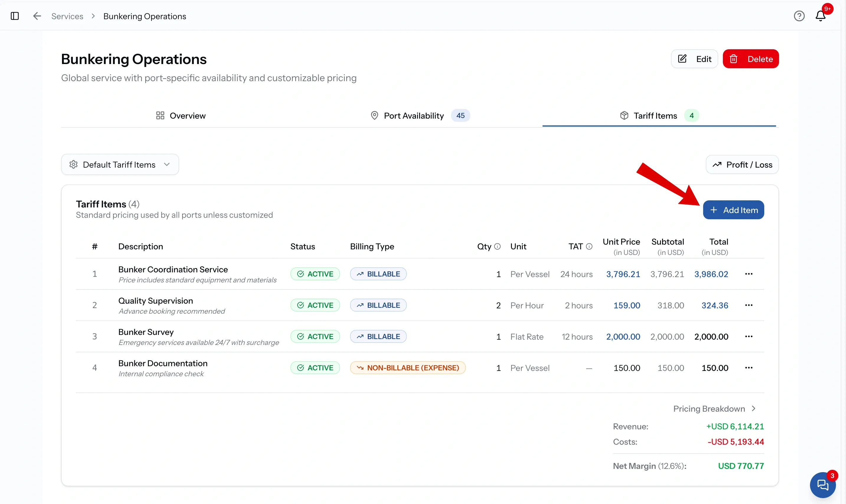Click the red Delete button

(751, 59)
